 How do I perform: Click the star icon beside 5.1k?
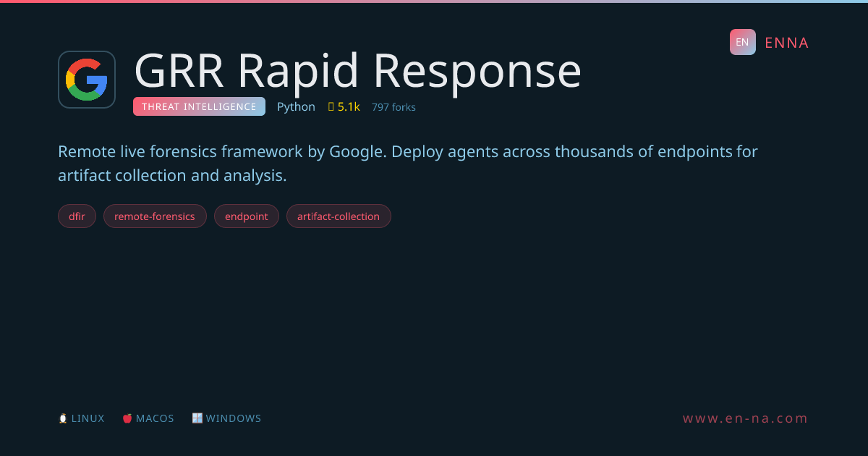coord(331,107)
